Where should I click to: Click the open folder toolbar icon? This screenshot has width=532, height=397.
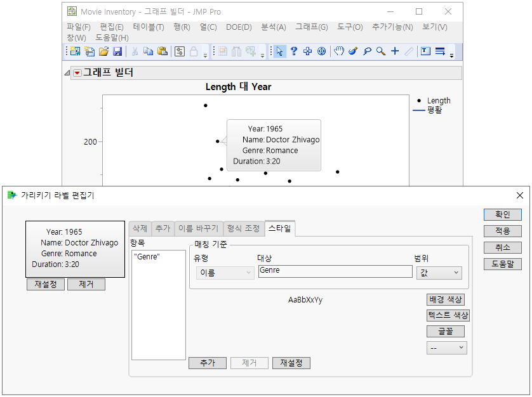pyautogui.click(x=103, y=51)
